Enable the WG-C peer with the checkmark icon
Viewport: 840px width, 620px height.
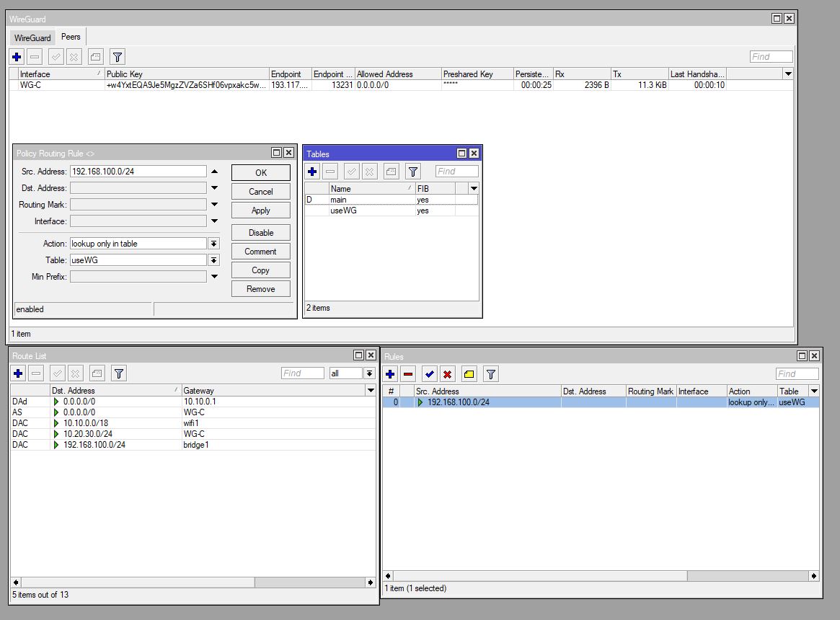pos(55,56)
